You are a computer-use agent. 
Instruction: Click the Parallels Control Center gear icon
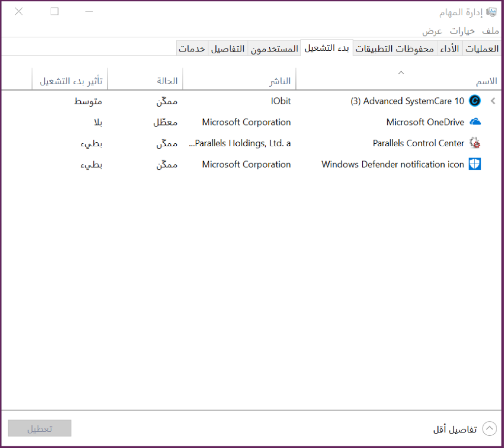click(x=475, y=143)
